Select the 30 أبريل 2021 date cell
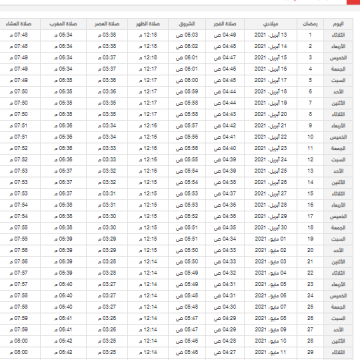 [x=271, y=228]
